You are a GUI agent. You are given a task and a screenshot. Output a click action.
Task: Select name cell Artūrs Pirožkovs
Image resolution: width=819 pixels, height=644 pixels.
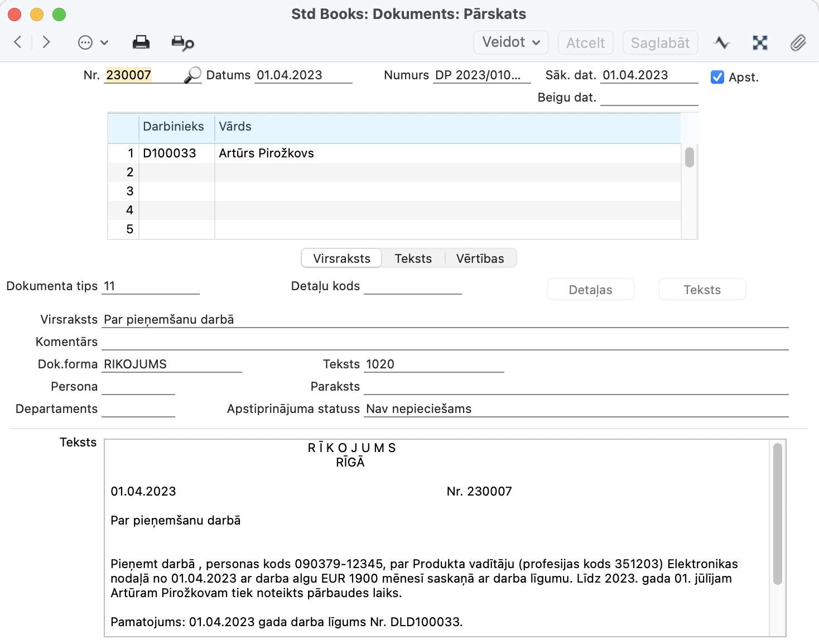click(448, 153)
